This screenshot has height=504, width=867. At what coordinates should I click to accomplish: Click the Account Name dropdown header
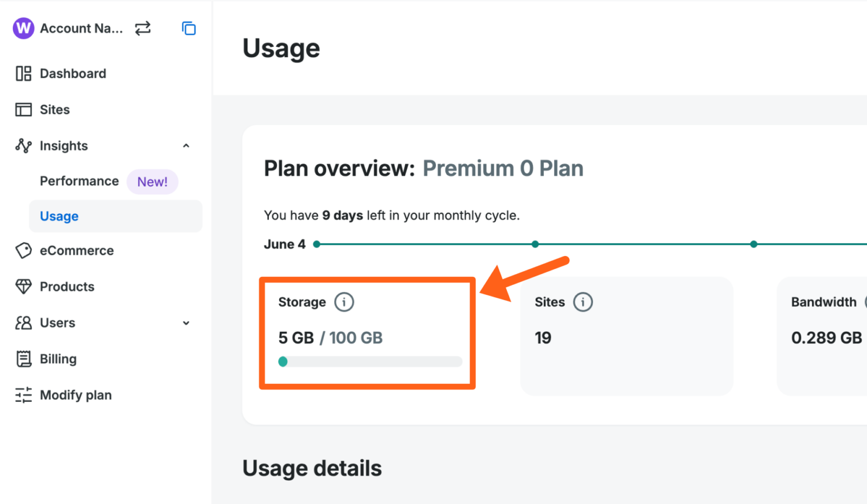point(81,28)
